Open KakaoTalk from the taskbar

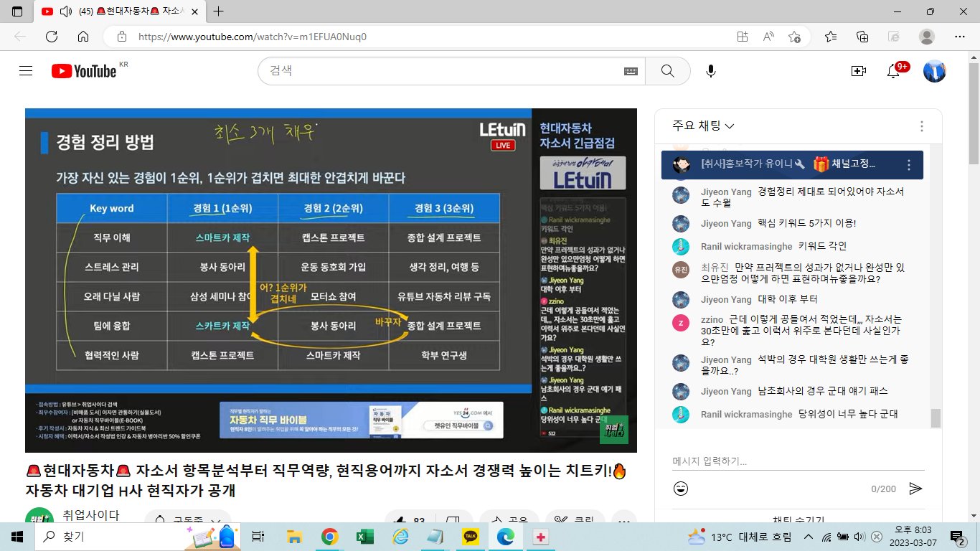471,537
